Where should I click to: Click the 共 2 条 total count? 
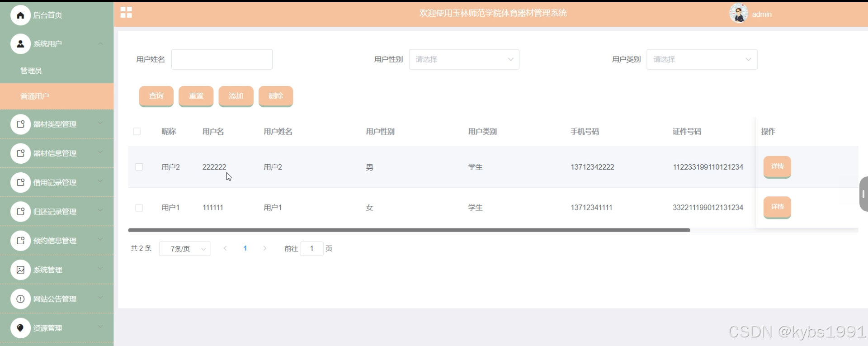[141, 248]
